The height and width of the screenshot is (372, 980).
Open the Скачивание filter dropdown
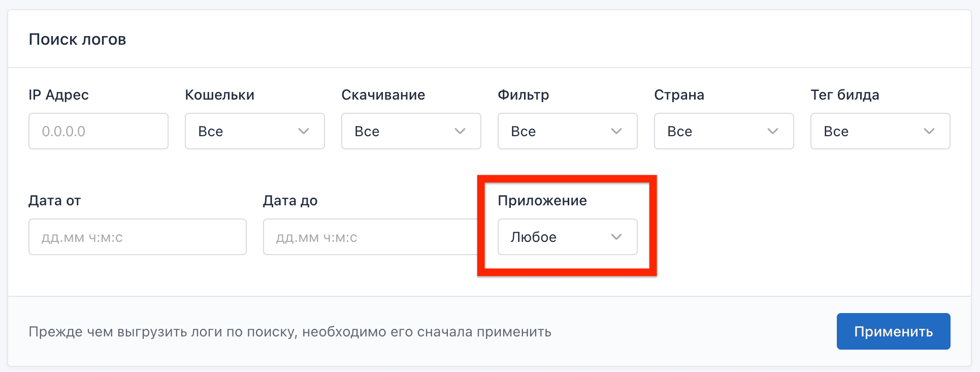pyautogui.click(x=411, y=131)
